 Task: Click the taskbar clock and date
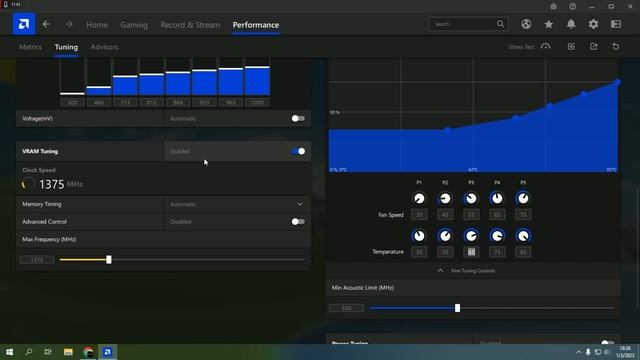point(624,352)
